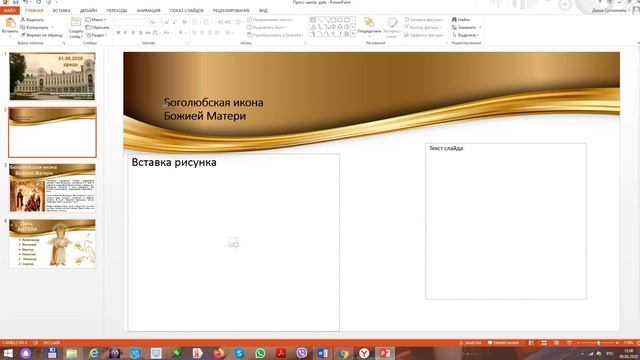This screenshot has width=640, height=360.
Task: Open Internet Explorer from the taskbar
Action: tap(93, 353)
